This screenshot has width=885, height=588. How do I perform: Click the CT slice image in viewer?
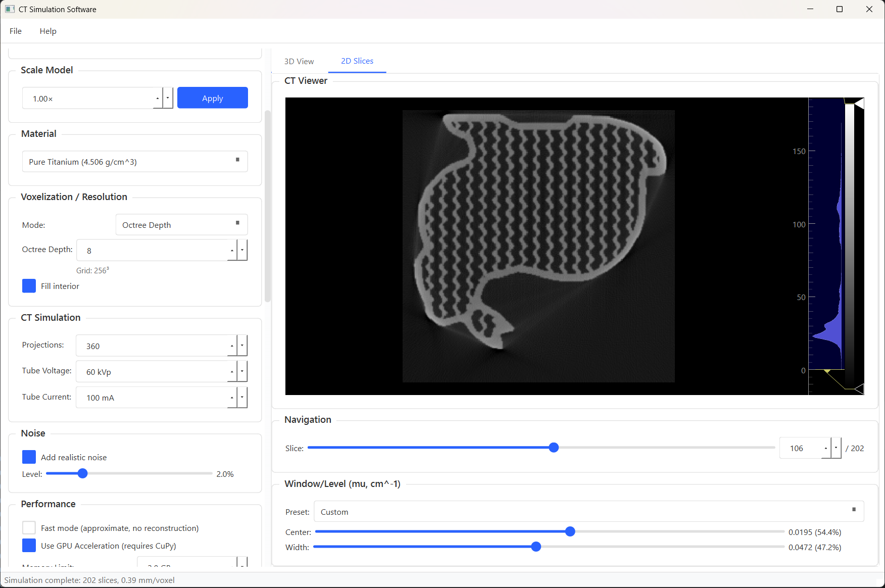point(538,246)
